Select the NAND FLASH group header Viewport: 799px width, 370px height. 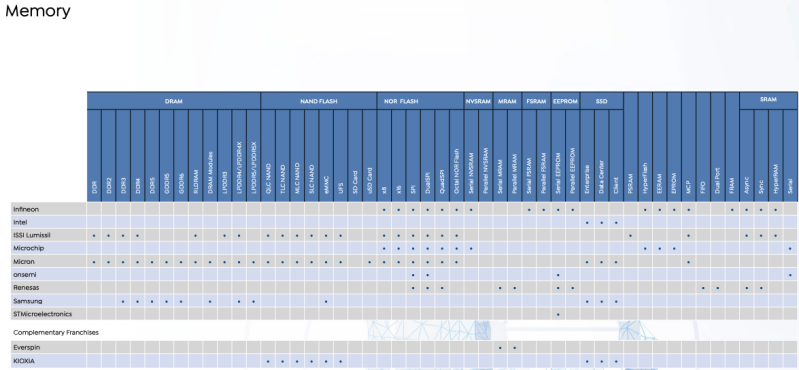coord(318,101)
